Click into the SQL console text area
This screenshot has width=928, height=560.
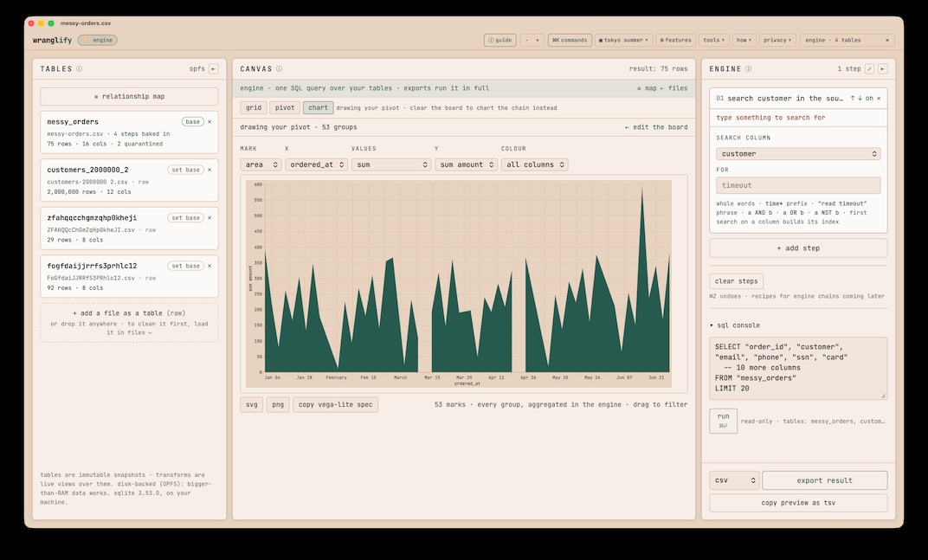coord(798,368)
